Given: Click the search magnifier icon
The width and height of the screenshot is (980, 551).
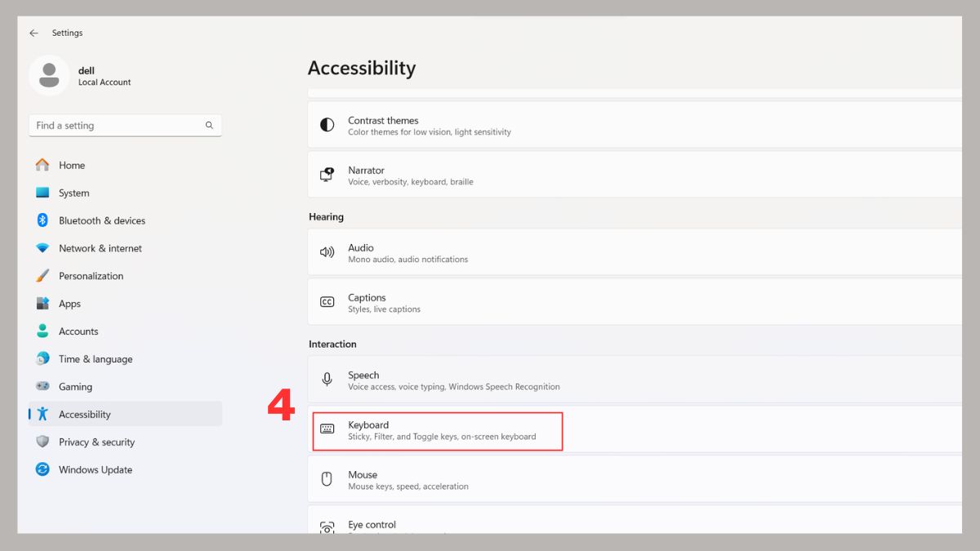Looking at the screenshot, I should point(209,125).
